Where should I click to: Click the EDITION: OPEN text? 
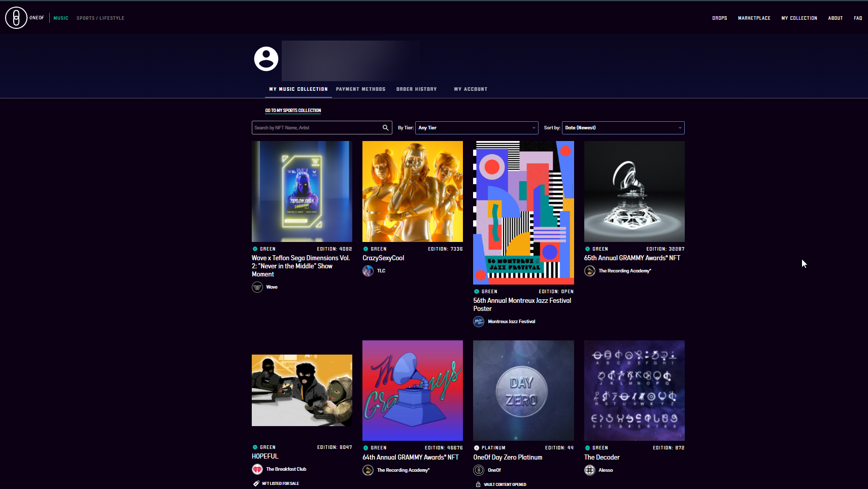[x=556, y=292]
